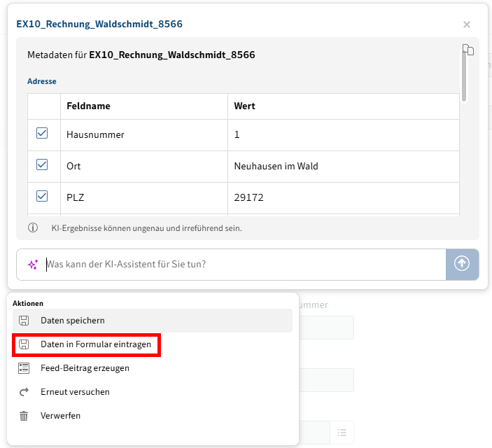Click the metadata panel vertical scrollbar
This screenshot has width=492, height=448.
tap(464, 77)
